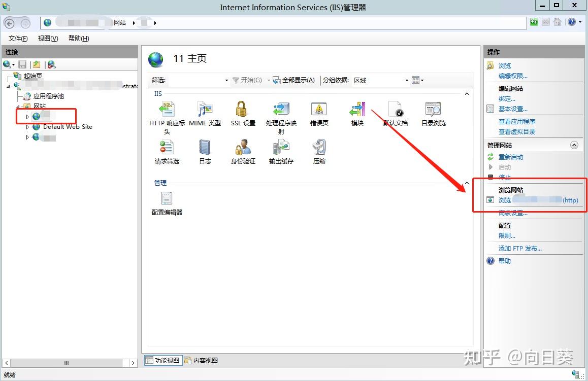Open the 请求筛选 feature icon
This screenshot has height=381, width=588.
coord(167,147)
